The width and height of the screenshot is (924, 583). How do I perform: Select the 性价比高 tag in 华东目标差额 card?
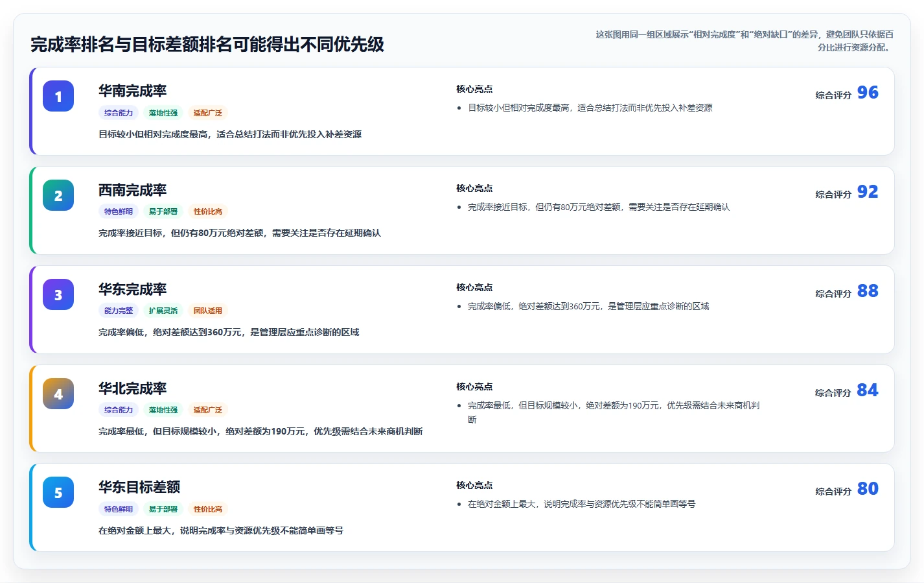[x=208, y=509]
